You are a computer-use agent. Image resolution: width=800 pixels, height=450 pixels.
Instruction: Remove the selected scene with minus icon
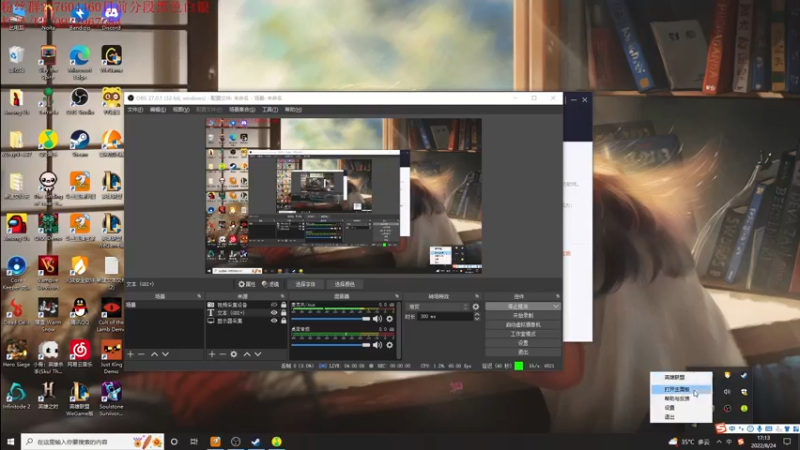141,354
